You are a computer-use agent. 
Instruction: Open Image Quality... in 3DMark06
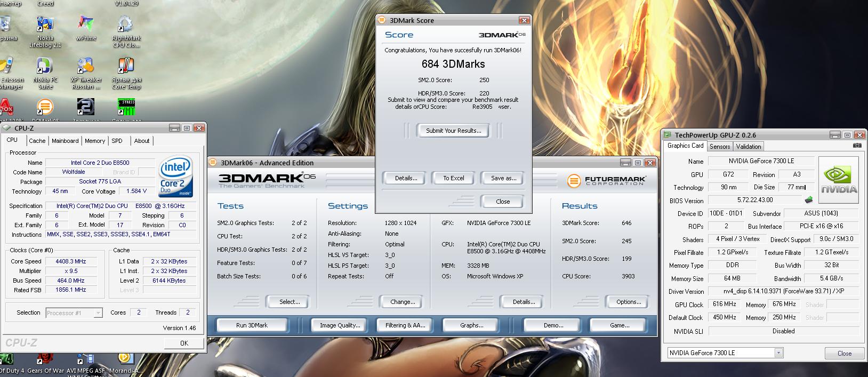click(340, 325)
